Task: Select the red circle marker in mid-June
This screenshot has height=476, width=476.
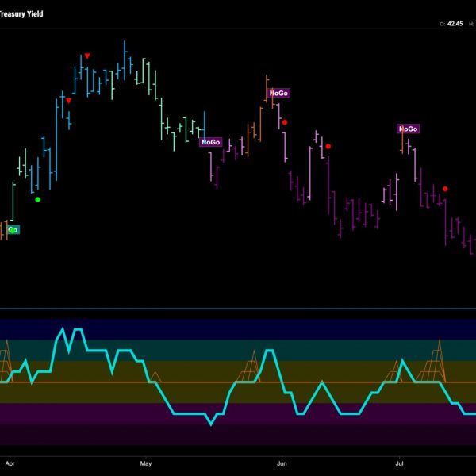Action: click(x=328, y=146)
